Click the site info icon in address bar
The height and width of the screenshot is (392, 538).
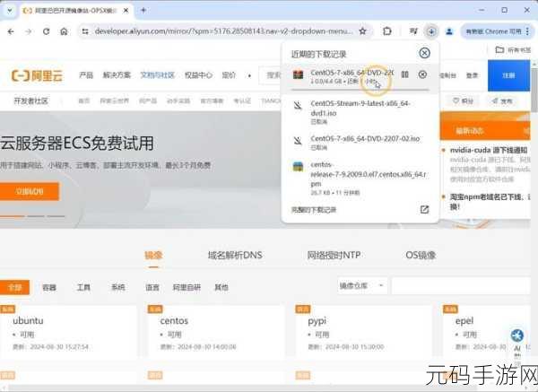[85, 31]
